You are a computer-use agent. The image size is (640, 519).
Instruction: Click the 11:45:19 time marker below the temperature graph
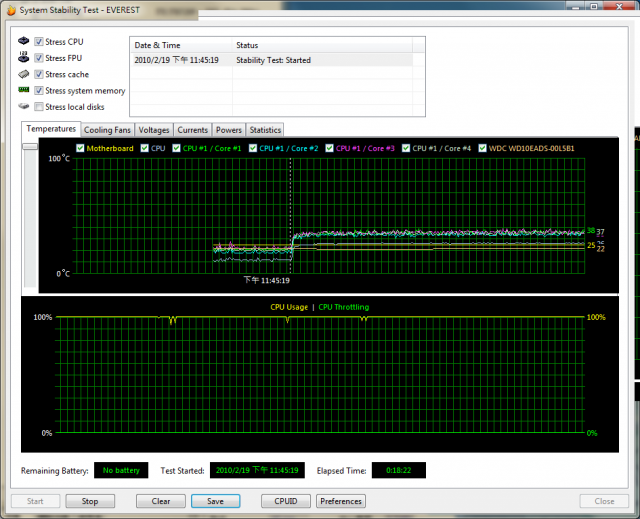click(267, 280)
